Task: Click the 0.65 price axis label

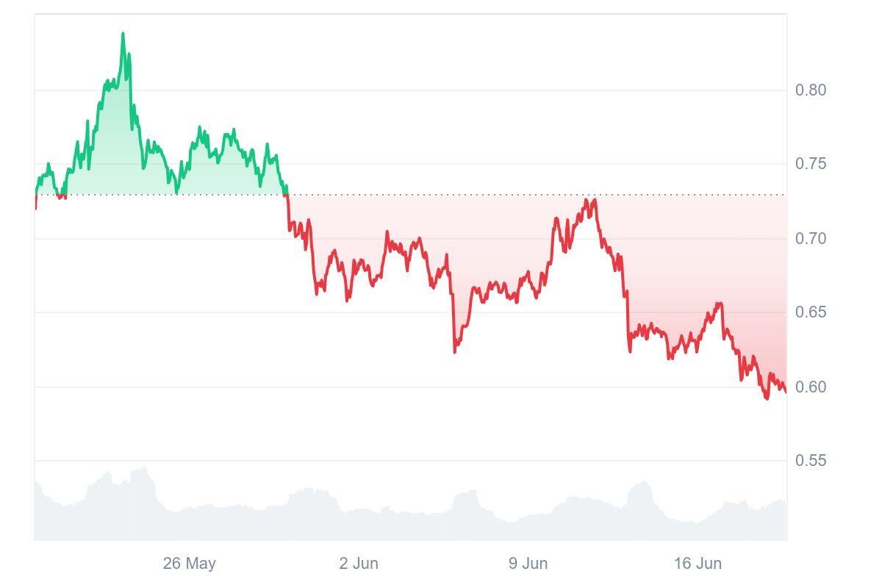Action: 811,312
